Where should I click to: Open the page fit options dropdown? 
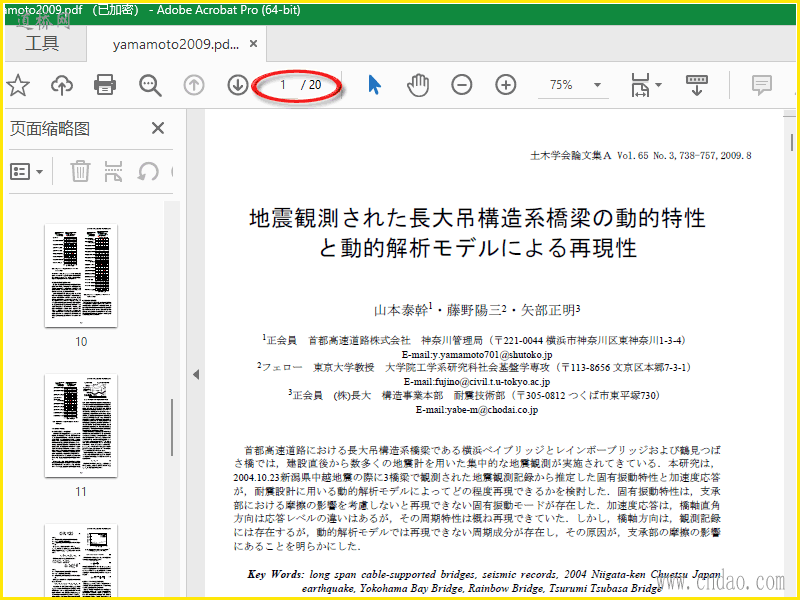coord(646,85)
